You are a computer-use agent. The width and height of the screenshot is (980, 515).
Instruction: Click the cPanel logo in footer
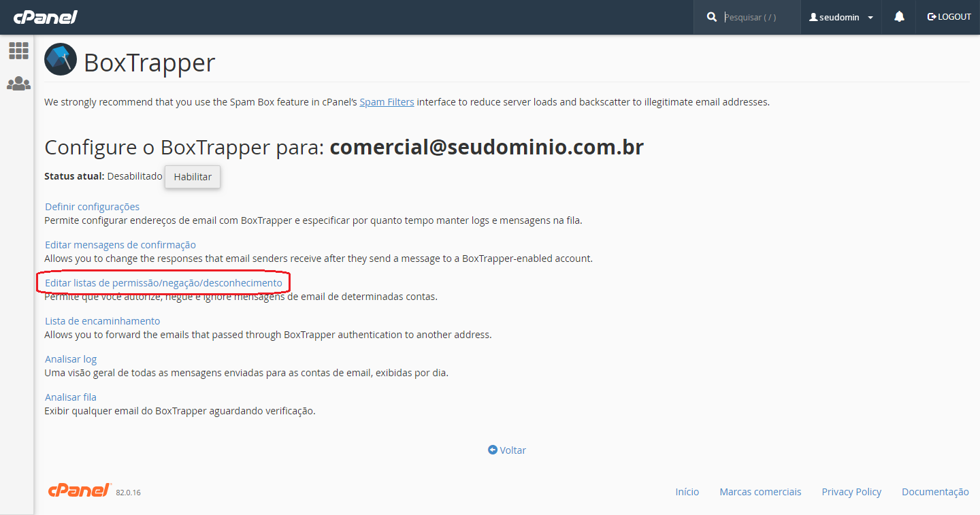pyautogui.click(x=80, y=491)
